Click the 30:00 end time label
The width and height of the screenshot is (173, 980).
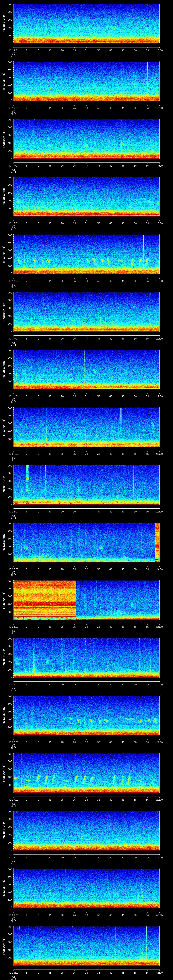point(159,915)
